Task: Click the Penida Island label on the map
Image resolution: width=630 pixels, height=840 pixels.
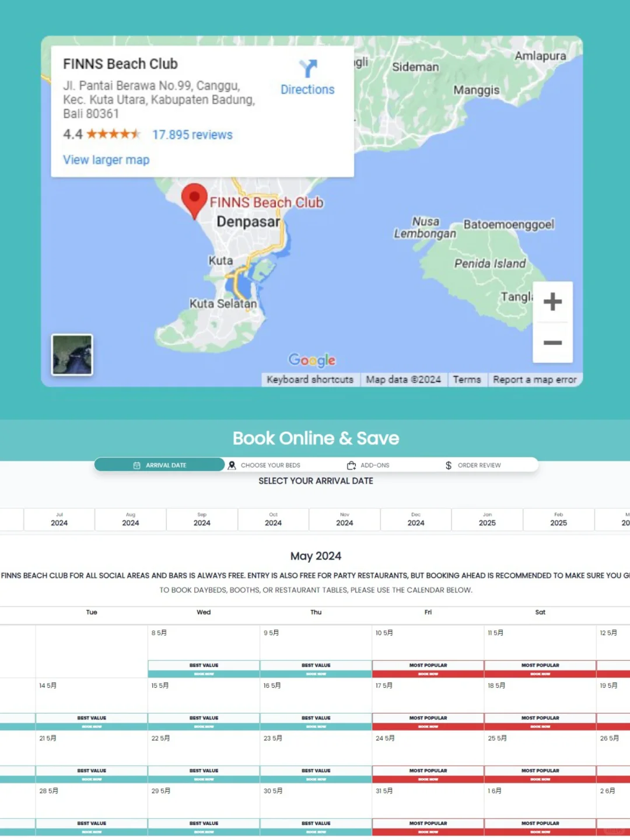Action: [490, 264]
